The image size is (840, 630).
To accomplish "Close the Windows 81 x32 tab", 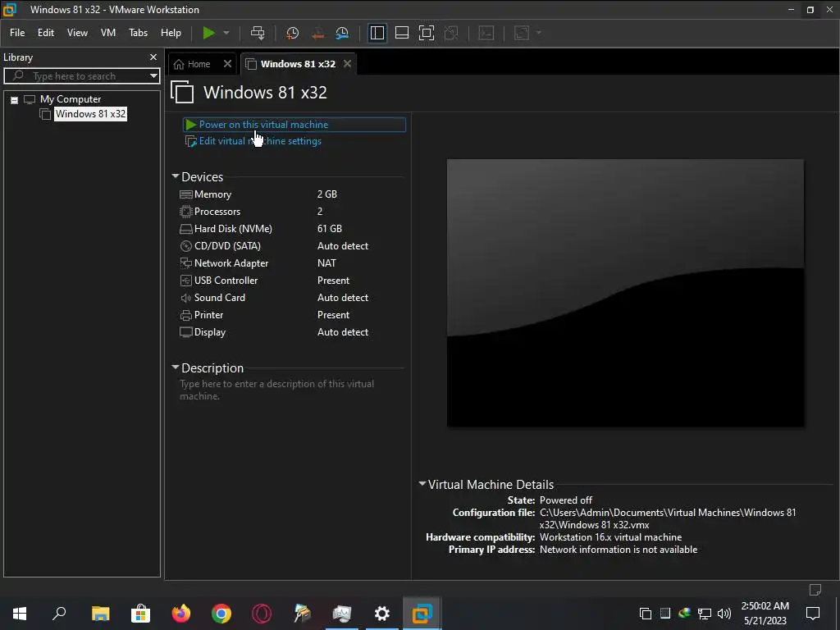I will pyautogui.click(x=348, y=64).
